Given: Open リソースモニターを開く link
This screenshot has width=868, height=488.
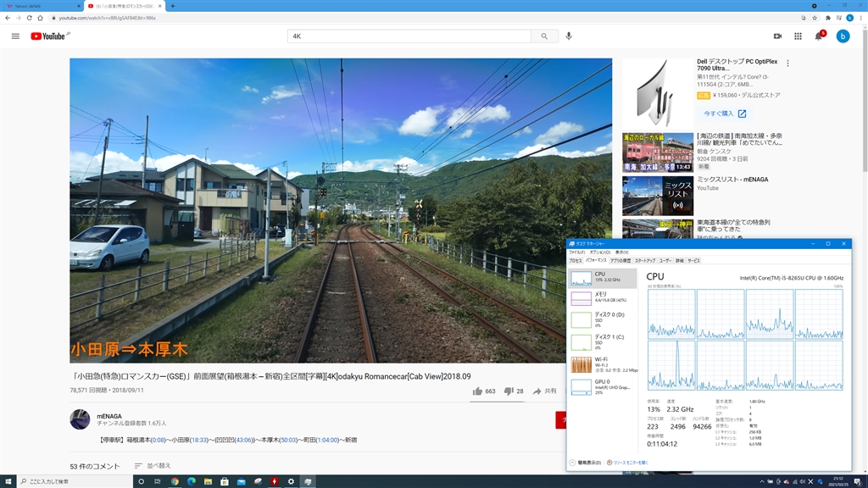Looking at the screenshot, I should click(x=627, y=463).
